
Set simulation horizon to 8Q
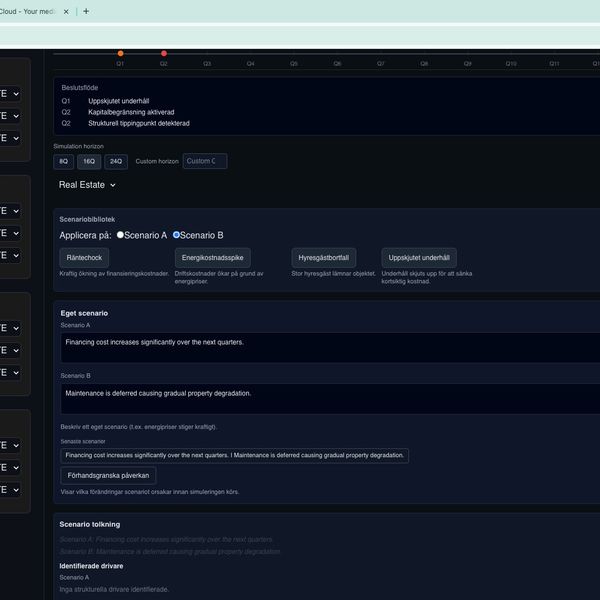64,161
